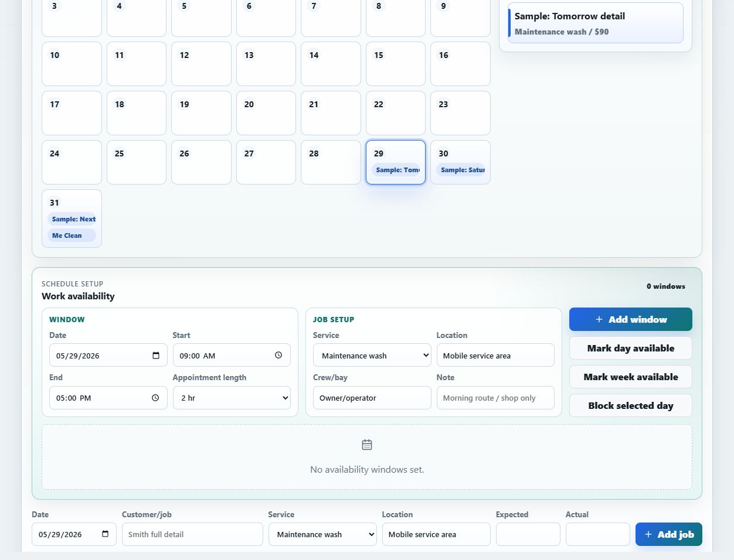Open the clock picker in Start time field
This screenshot has height=560, width=734.
point(278,355)
